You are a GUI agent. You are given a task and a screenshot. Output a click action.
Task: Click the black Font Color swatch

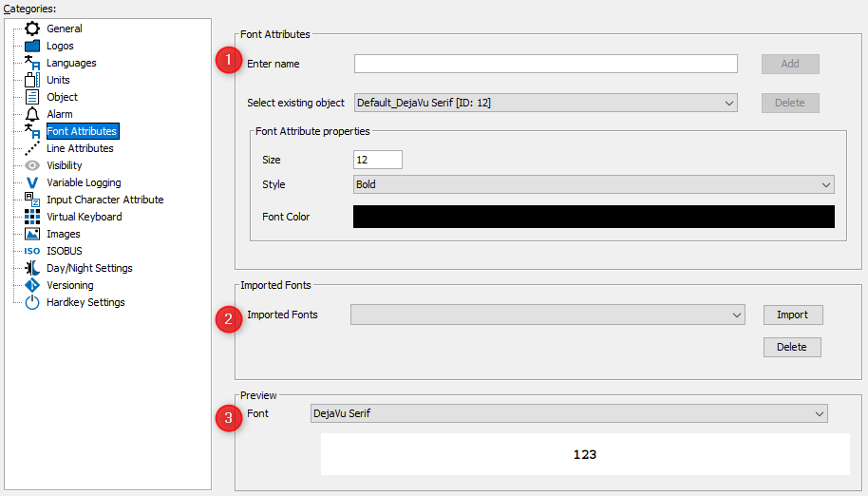593,217
